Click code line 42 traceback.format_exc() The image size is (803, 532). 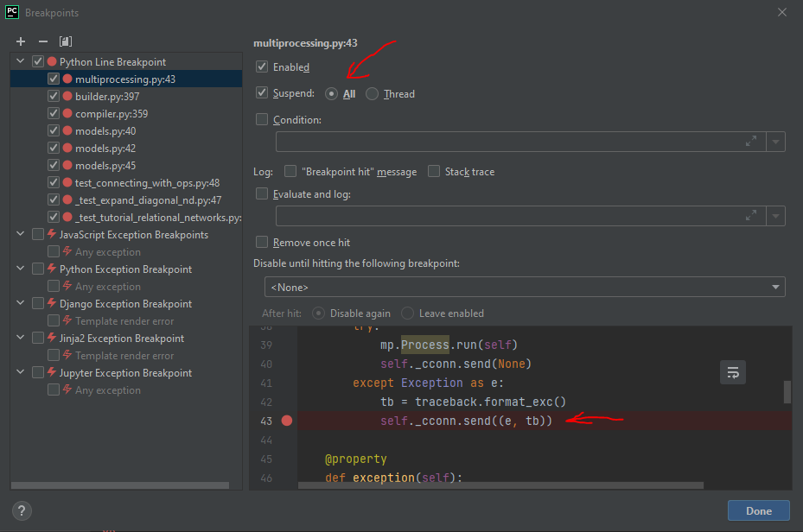click(x=473, y=402)
